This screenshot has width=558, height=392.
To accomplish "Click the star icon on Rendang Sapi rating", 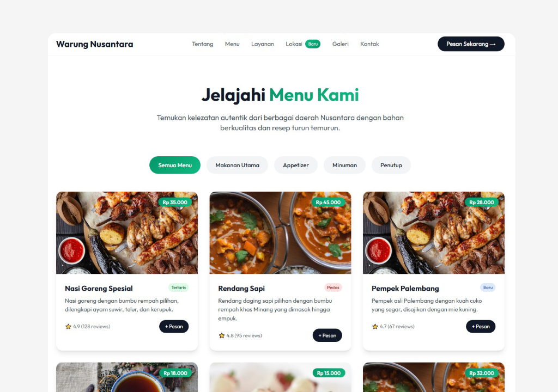I will pyautogui.click(x=222, y=335).
